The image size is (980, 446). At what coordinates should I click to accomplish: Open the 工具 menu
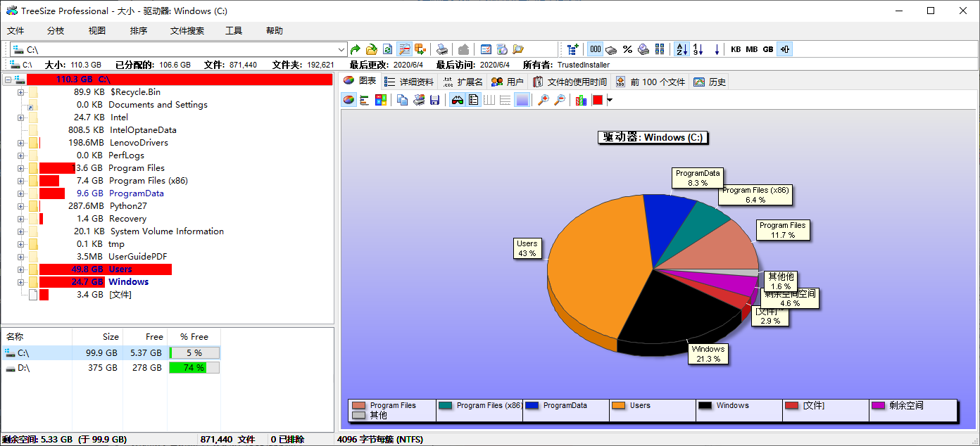pos(234,31)
